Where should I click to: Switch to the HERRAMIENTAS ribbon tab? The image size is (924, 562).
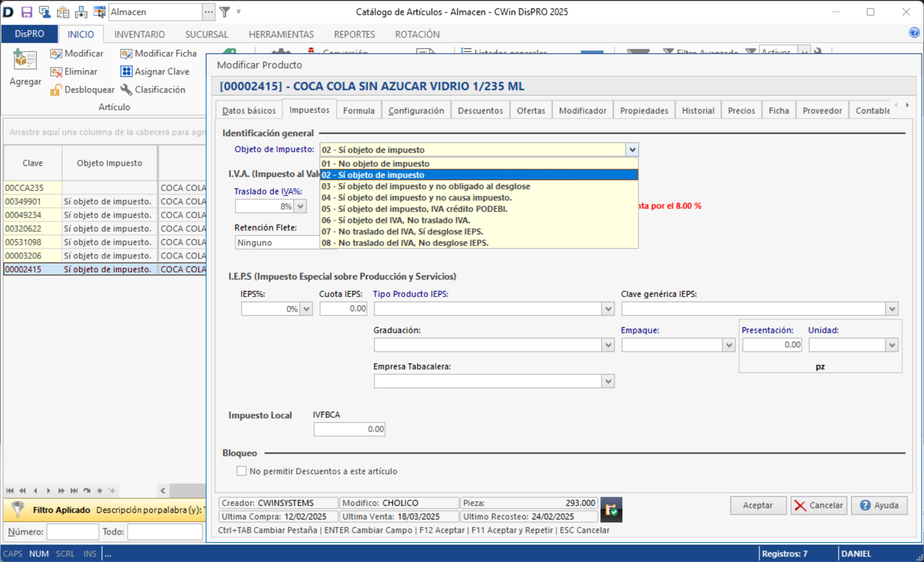[x=281, y=34]
